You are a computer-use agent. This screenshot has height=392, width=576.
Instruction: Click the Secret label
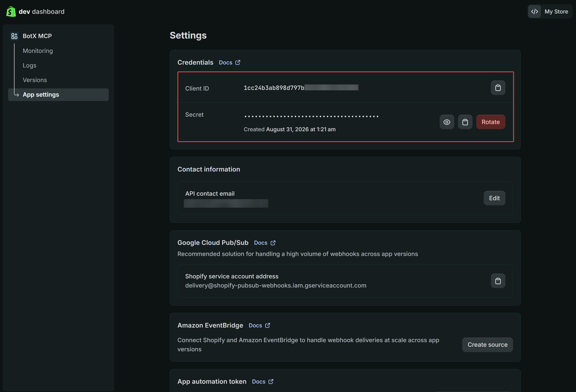pyautogui.click(x=194, y=114)
